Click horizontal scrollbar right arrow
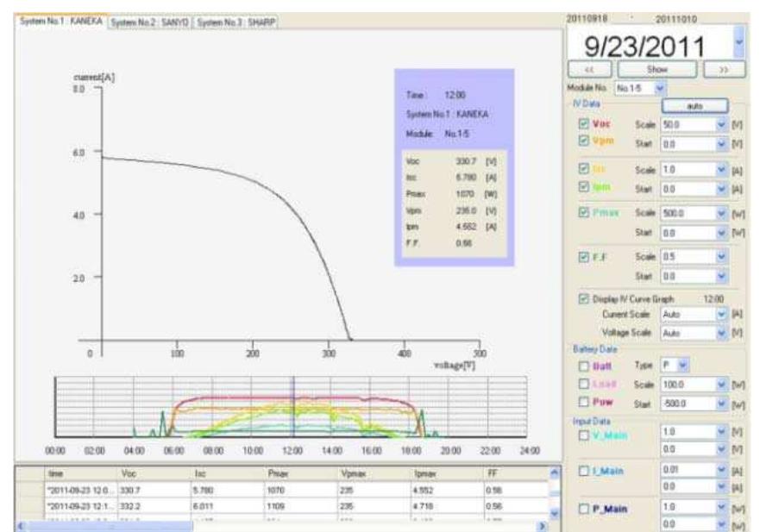The width and height of the screenshot is (766, 532). tap(542, 526)
